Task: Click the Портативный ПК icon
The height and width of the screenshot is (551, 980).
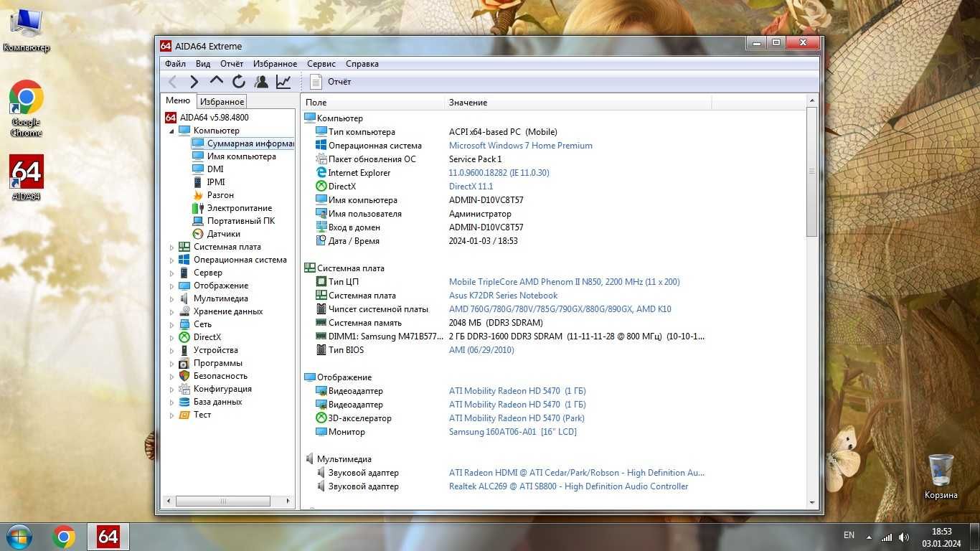Action: 198,221
